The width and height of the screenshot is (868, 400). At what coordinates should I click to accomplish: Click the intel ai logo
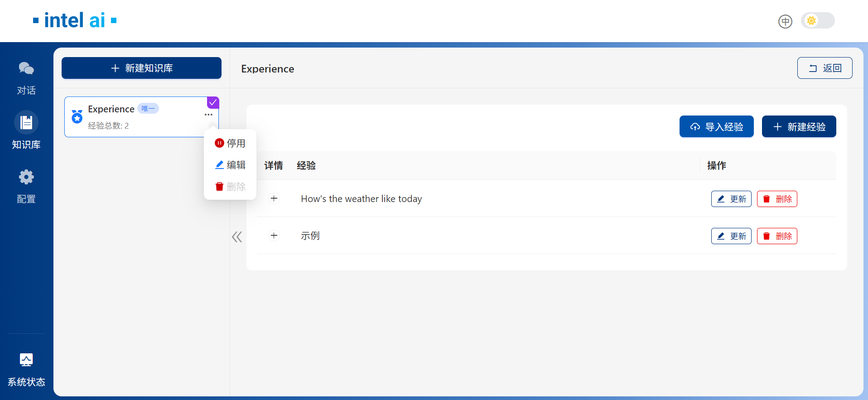coord(75,20)
